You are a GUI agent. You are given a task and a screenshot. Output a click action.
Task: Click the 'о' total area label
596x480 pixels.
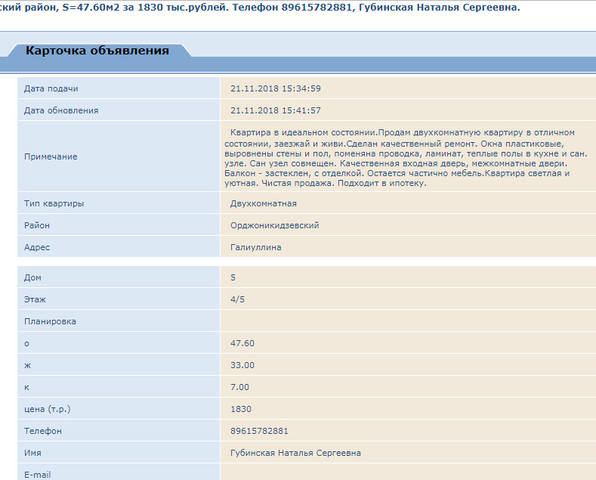click(x=27, y=344)
